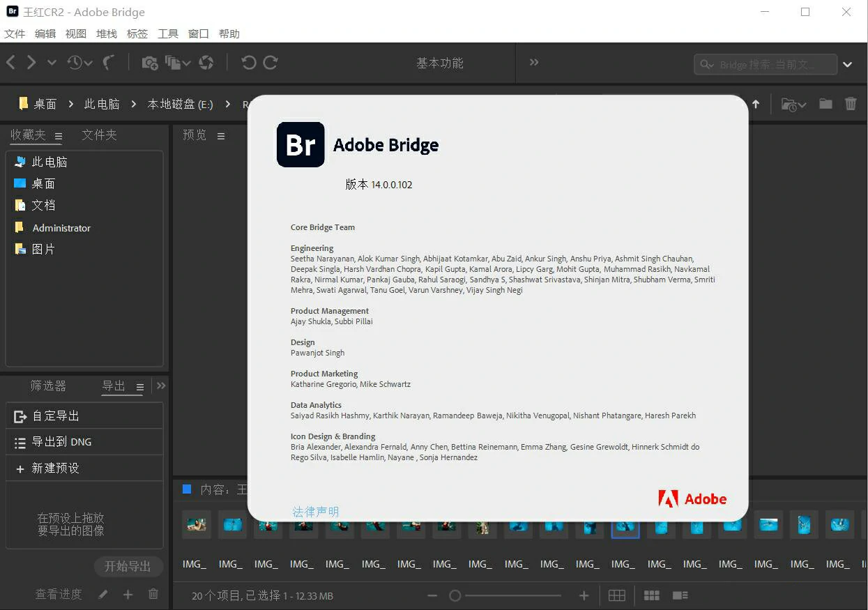Open in Camera Raw aperture icon

(x=206, y=63)
